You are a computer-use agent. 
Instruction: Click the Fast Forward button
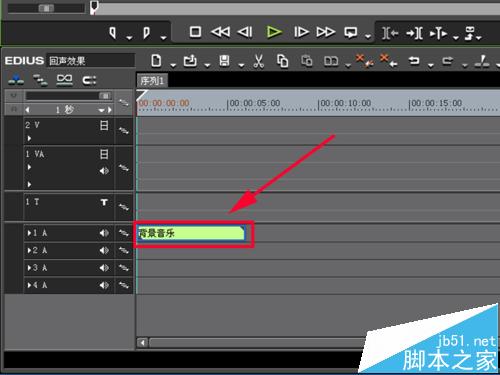point(325,32)
